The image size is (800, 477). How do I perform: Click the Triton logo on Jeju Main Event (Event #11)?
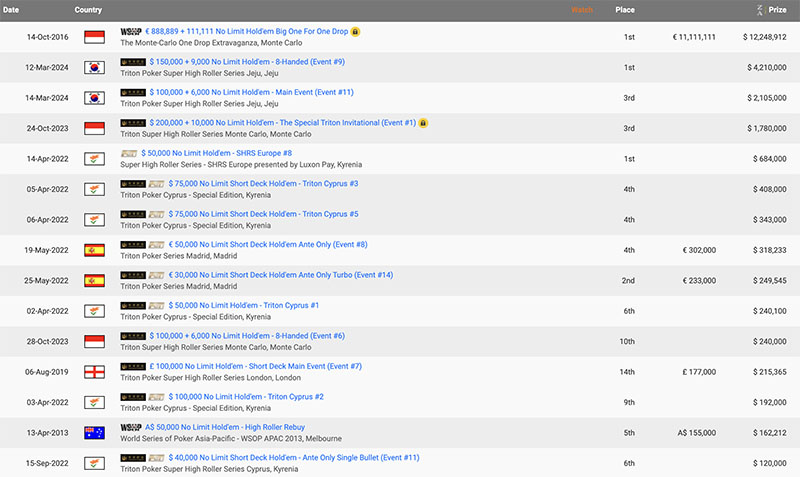132,93
